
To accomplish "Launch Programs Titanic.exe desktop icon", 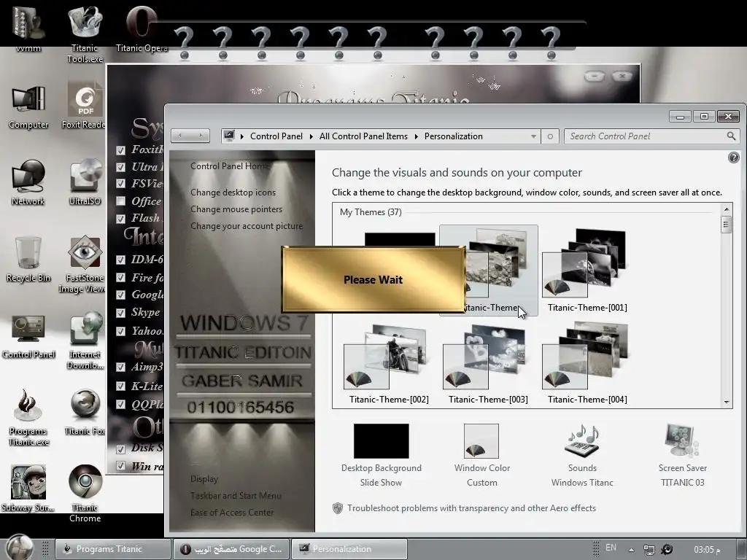I will click(28, 418).
